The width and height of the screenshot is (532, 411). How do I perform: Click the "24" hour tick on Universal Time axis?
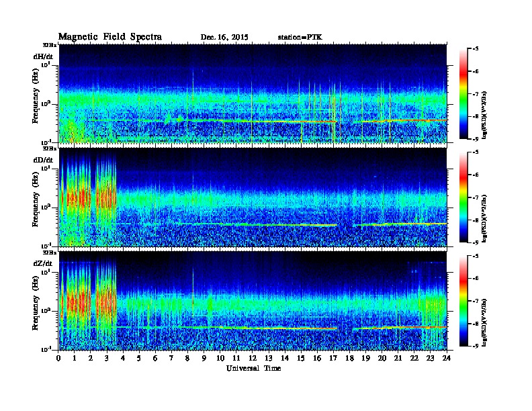(x=447, y=358)
